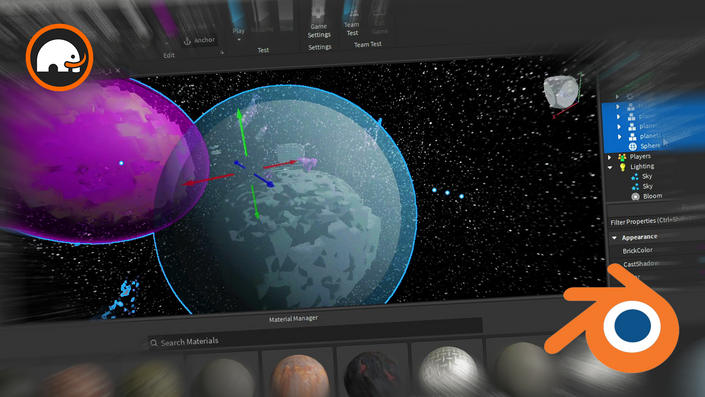
Task: Click the Filter Properties search box
Action: point(656,221)
